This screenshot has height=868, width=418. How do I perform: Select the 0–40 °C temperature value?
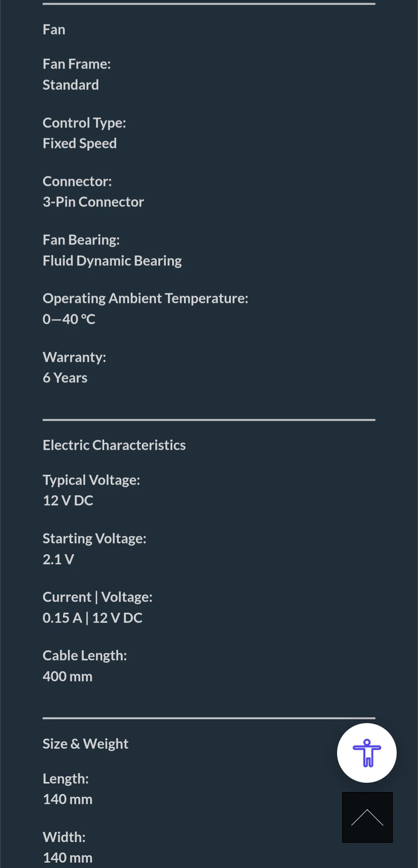tap(69, 319)
